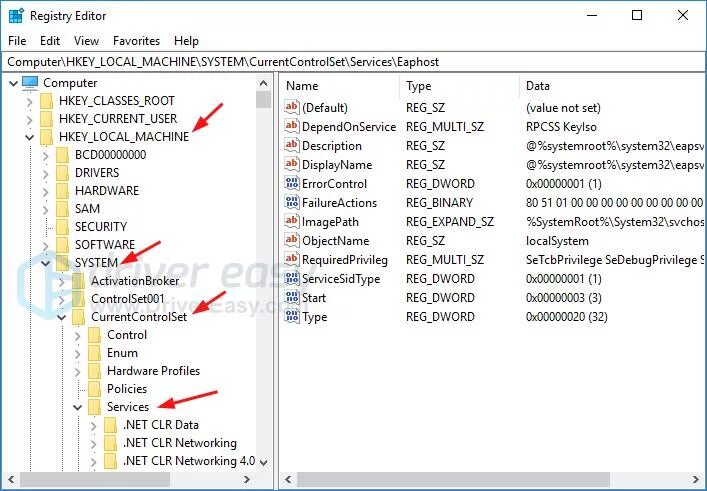Expand the DRIVERS node arrow
Viewport: 707px width, 491px height.
[x=46, y=173]
